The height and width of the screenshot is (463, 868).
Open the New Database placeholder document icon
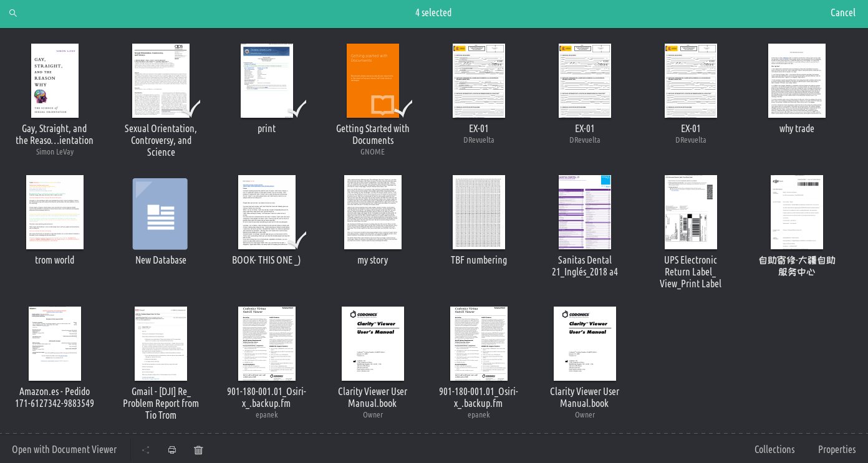160,214
